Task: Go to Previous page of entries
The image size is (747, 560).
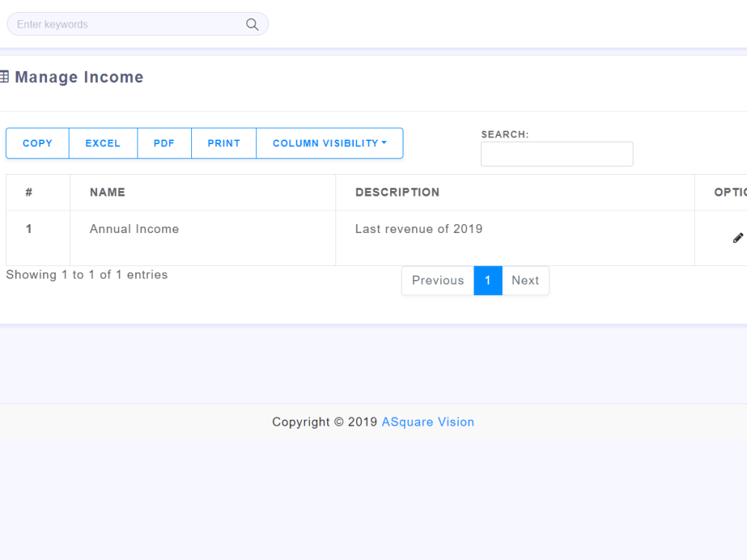Action: click(438, 281)
